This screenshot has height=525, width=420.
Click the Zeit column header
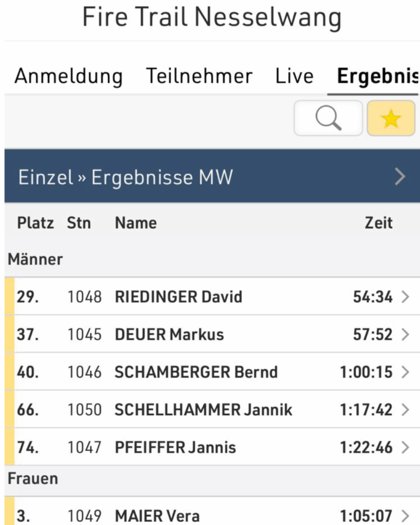(x=378, y=223)
